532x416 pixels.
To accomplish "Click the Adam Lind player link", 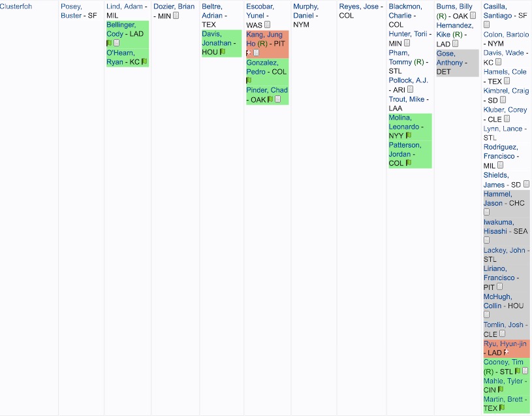I will pos(125,6).
